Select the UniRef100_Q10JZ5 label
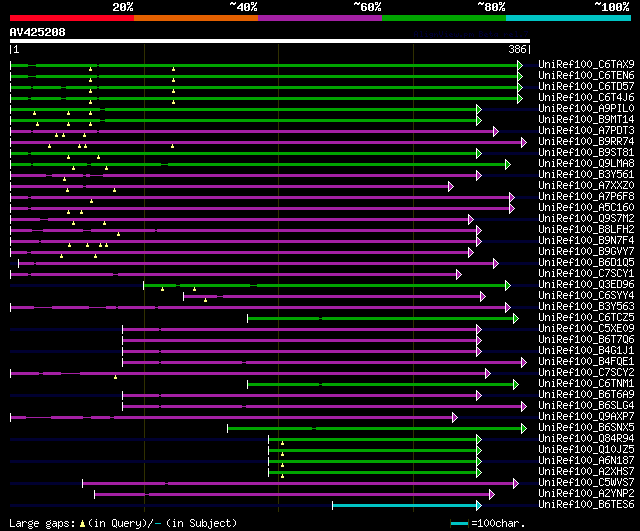 (x=586, y=450)
